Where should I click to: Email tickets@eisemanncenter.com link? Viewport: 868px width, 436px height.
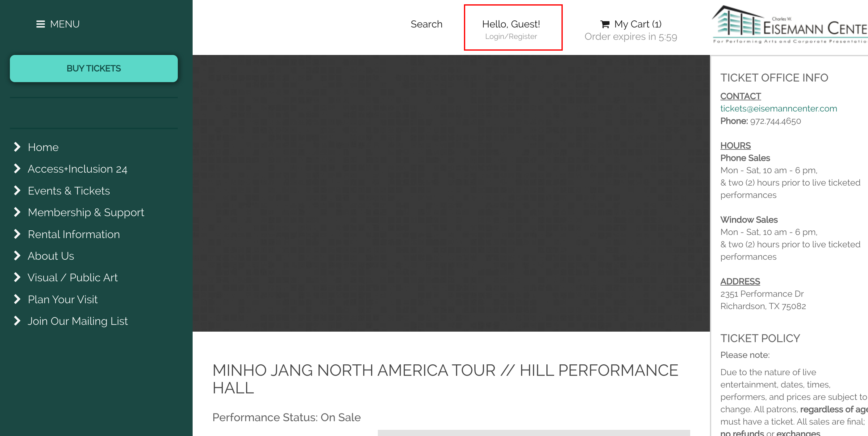point(778,109)
